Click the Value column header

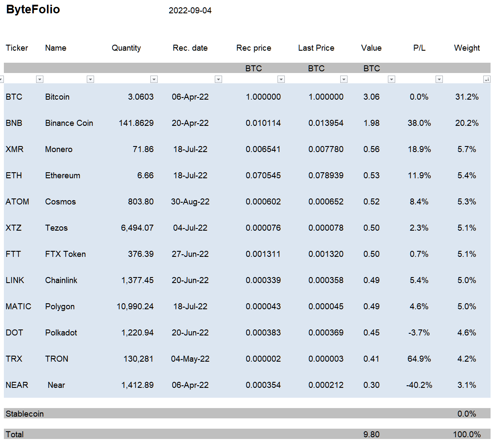tap(372, 48)
